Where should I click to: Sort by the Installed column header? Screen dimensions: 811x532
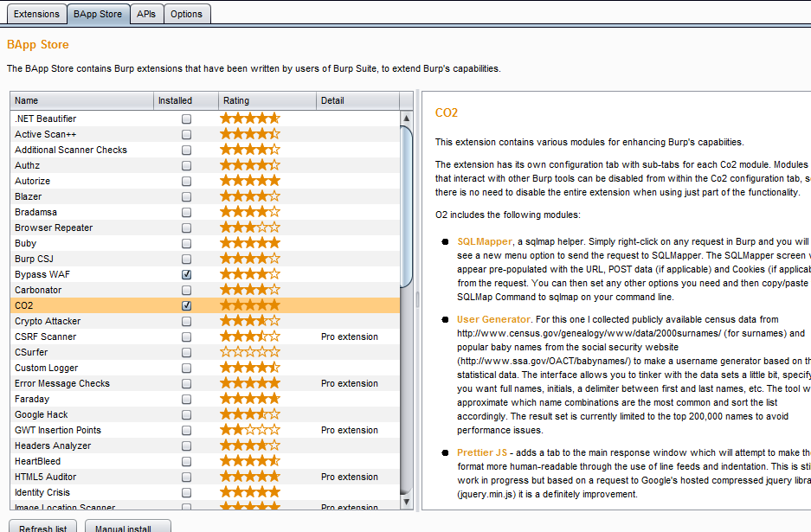coord(186,101)
